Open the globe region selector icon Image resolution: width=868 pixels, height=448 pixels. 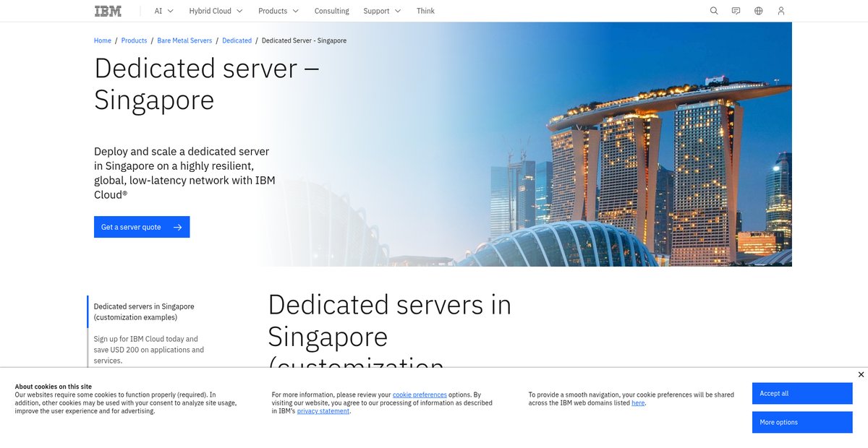pyautogui.click(x=758, y=11)
